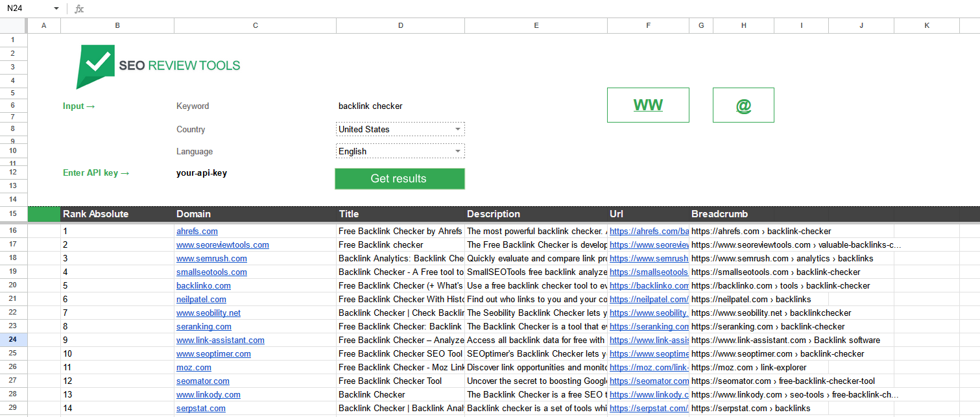Screen dimensions: 980x417
Task: Click the Description column heading
Action: pyautogui.click(x=494, y=214)
